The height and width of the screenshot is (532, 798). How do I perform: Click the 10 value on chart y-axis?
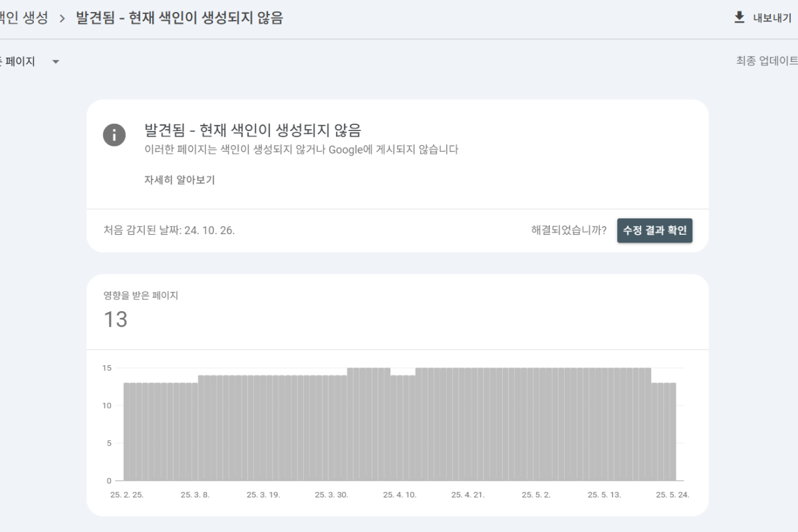[x=106, y=406]
